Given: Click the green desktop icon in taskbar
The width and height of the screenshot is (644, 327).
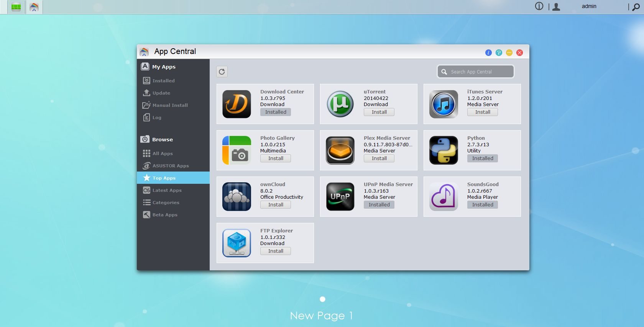Looking at the screenshot, I should coord(16,7).
